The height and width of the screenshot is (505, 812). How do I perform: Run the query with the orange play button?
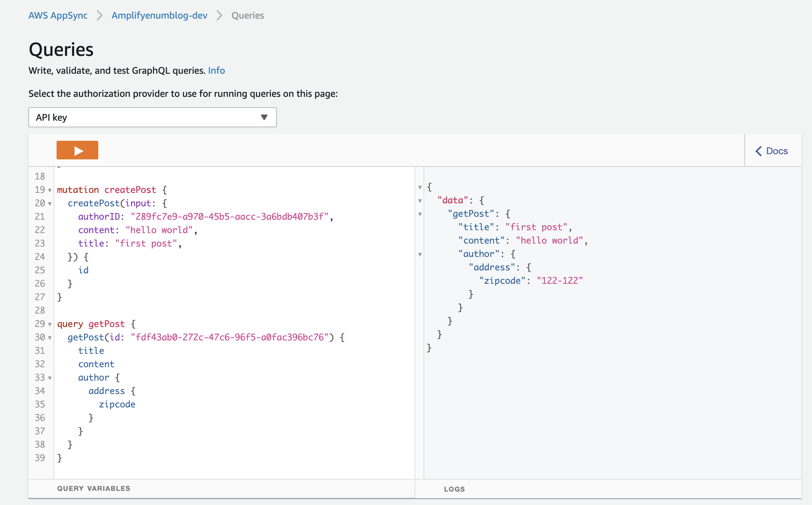pos(77,150)
